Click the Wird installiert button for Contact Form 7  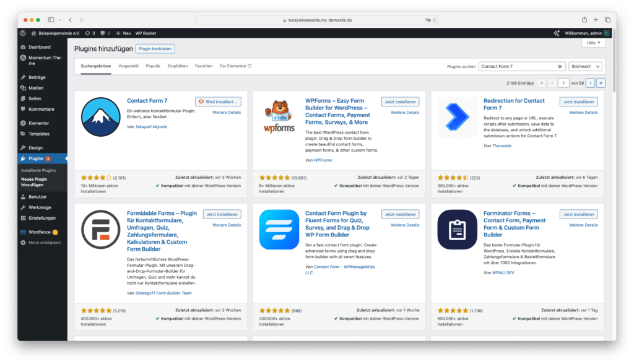pos(219,102)
